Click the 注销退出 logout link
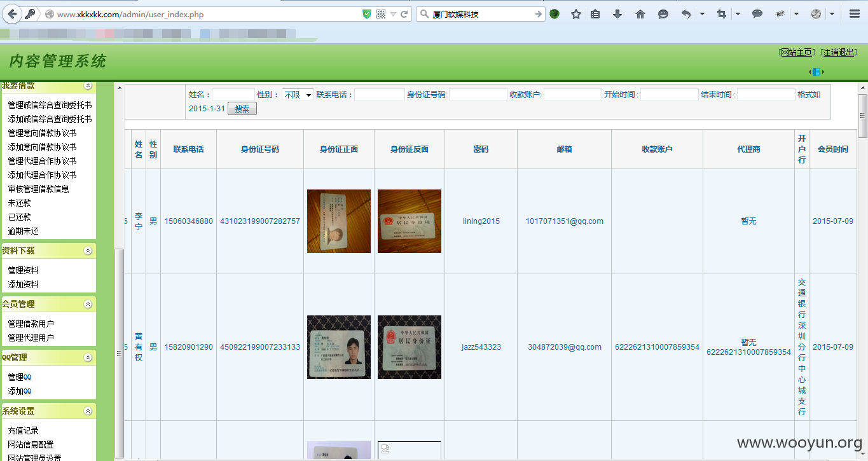This screenshot has width=868, height=461. click(x=839, y=52)
